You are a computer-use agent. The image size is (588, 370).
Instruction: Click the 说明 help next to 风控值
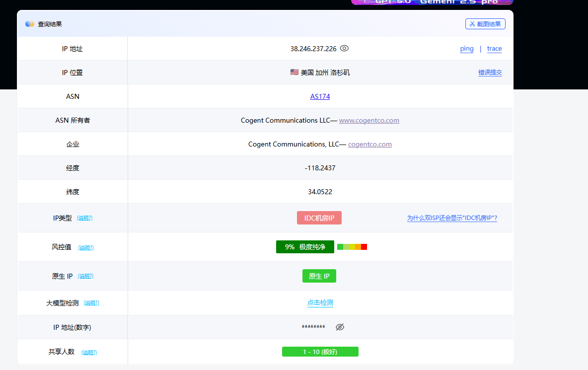coord(86,247)
